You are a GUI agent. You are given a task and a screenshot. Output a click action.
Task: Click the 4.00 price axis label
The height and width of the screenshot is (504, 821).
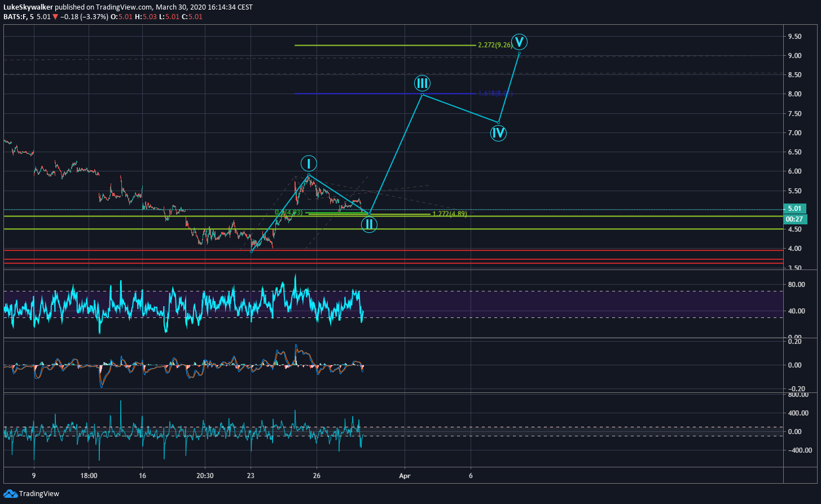pos(795,249)
